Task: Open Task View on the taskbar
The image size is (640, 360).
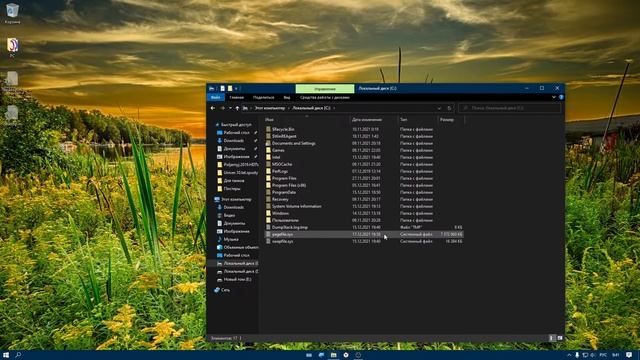Action: (x=309, y=355)
